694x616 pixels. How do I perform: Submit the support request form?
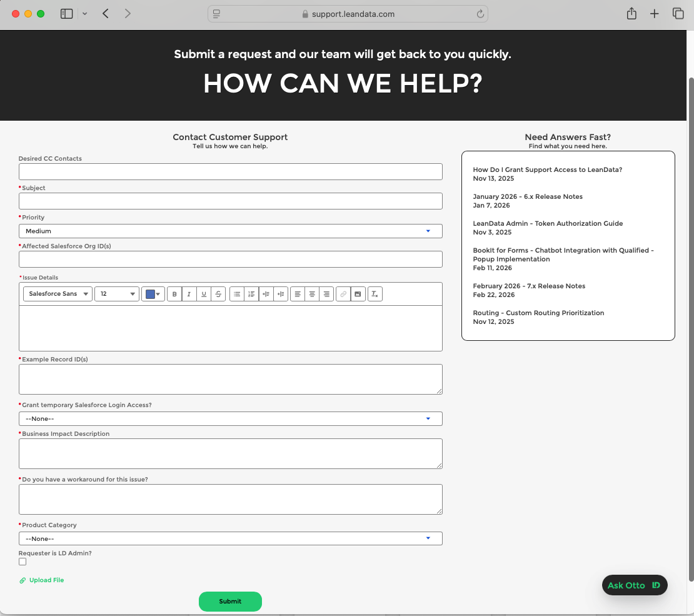click(230, 601)
